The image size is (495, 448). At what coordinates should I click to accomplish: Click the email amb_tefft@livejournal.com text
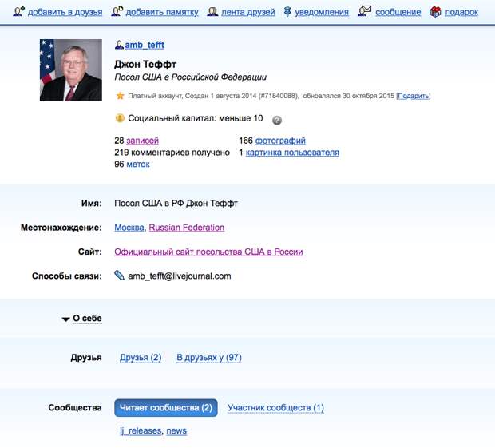click(180, 276)
